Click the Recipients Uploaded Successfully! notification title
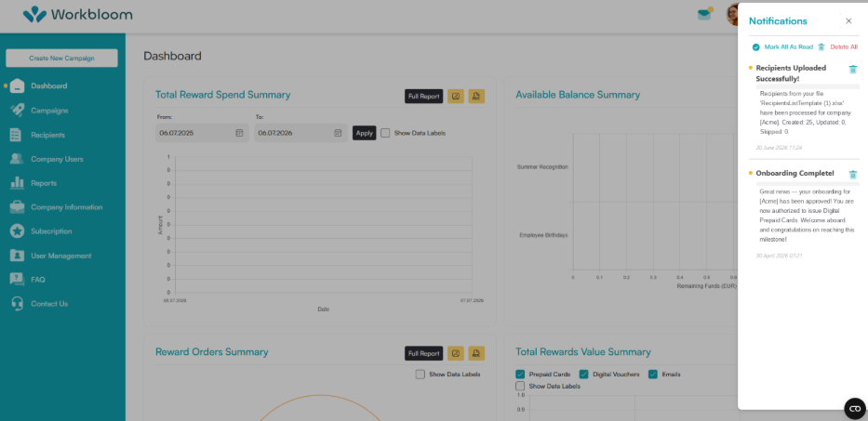This screenshot has height=421, width=868. point(791,73)
